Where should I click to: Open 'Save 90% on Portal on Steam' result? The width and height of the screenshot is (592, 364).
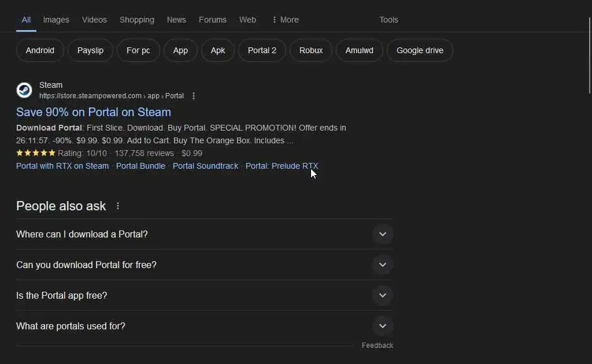click(94, 112)
